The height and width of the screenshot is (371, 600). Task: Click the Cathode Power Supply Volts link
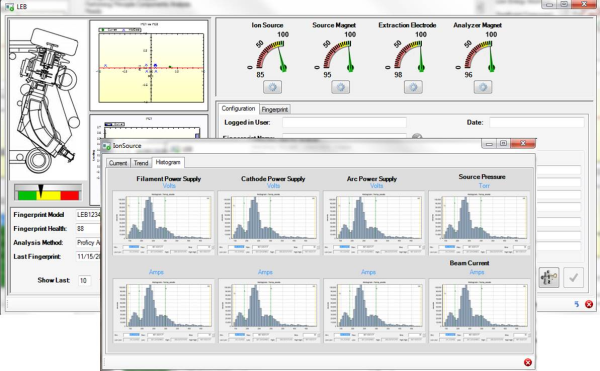tap(273, 186)
